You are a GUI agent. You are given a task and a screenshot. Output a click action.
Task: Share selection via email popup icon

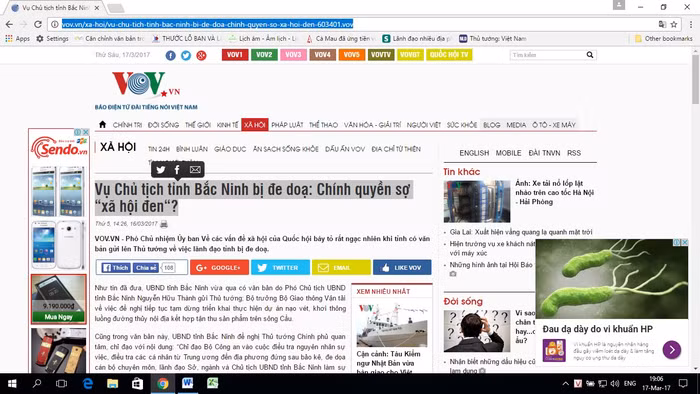pyautogui.click(x=195, y=170)
